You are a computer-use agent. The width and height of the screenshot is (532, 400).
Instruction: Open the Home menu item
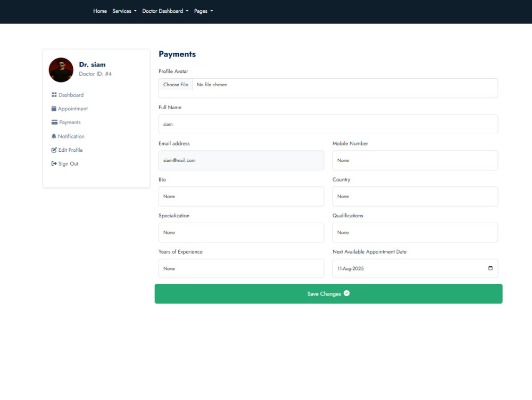tap(100, 11)
